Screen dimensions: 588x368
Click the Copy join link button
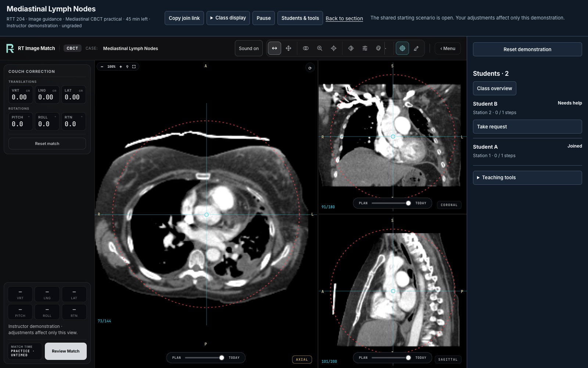[x=184, y=18]
